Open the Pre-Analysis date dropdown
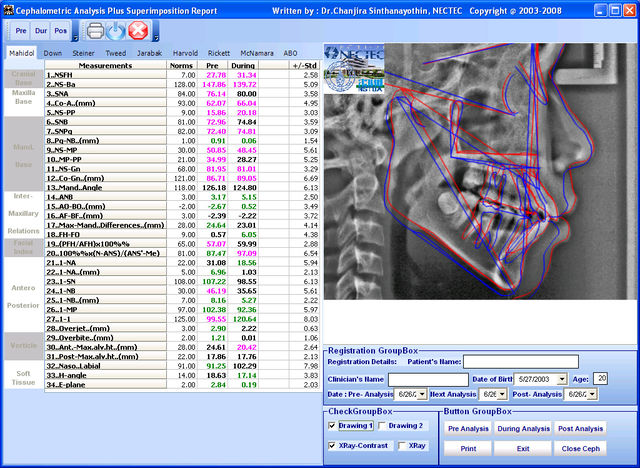The width and height of the screenshot is (640, 468). (422, 394)
